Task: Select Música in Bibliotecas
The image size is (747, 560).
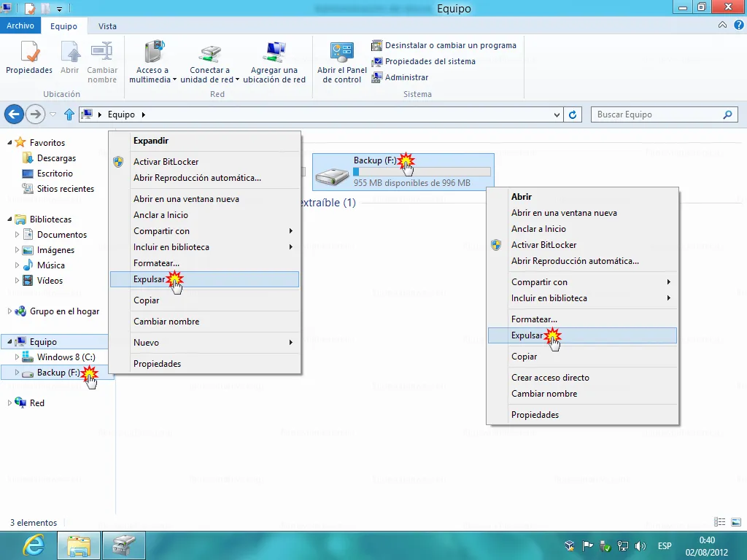Action: [50, 265]
